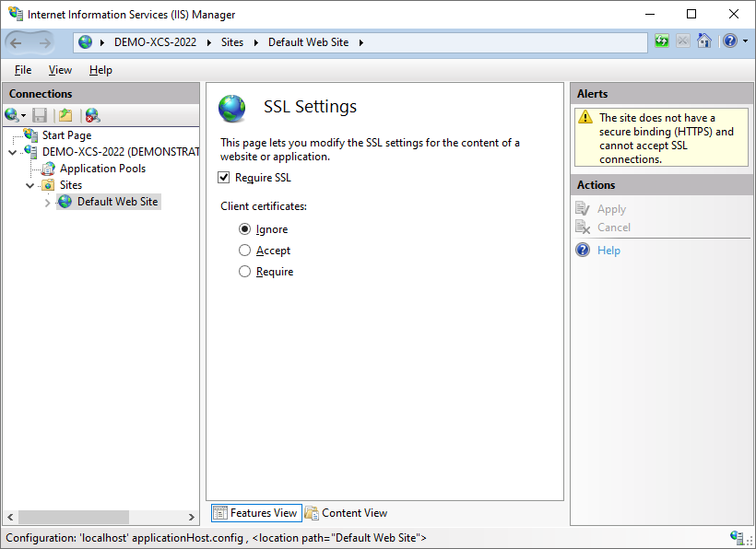Open the Help question mark toolbar icon
This screenshot has width=756, height=549.
coord(730,41)
